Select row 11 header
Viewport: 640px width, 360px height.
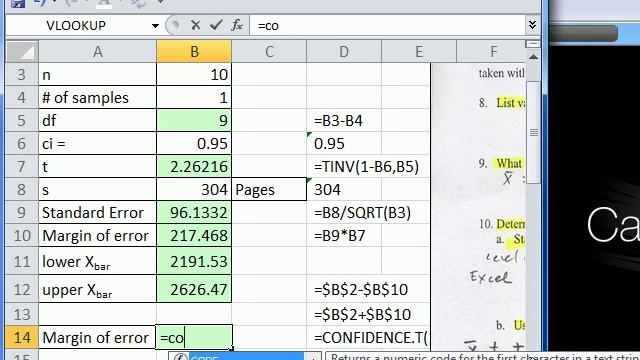click(22, 261)
